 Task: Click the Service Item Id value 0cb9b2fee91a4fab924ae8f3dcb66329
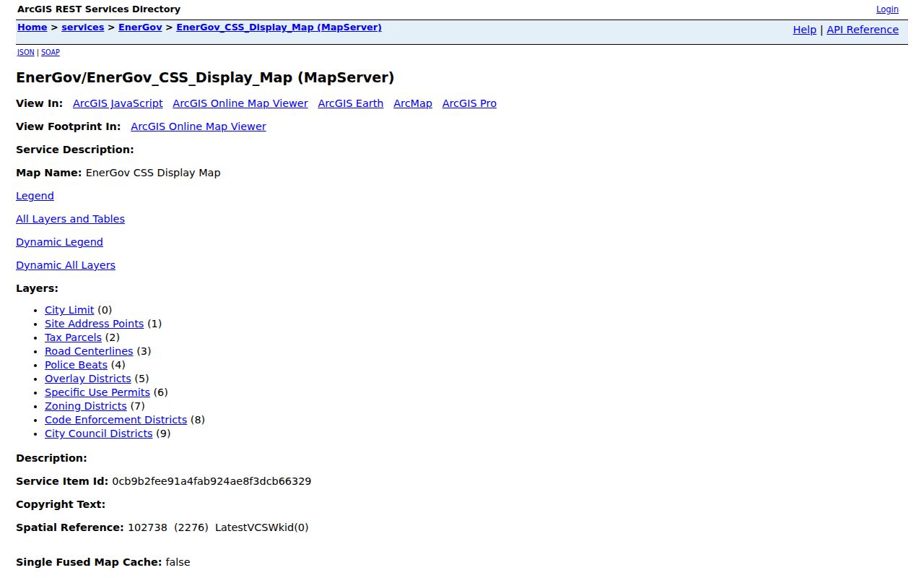[x=212, y=481]
